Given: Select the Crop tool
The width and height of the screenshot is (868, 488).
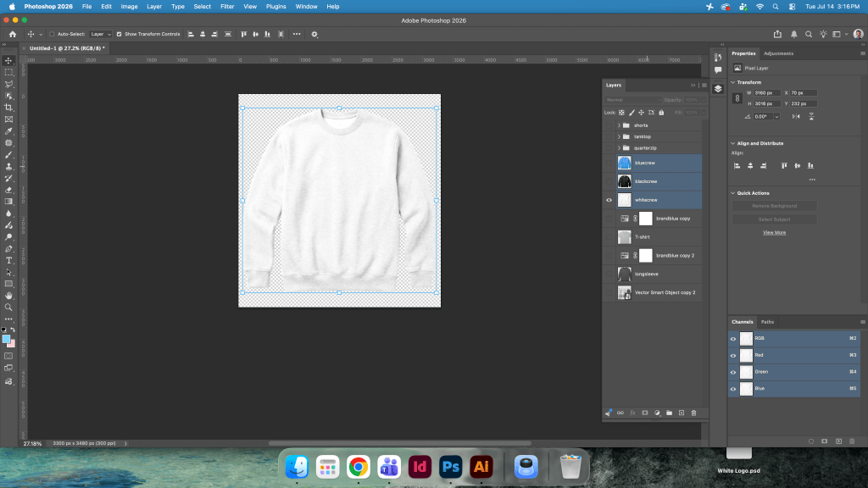Looking at the screenshot, I should tap(8, 108).
